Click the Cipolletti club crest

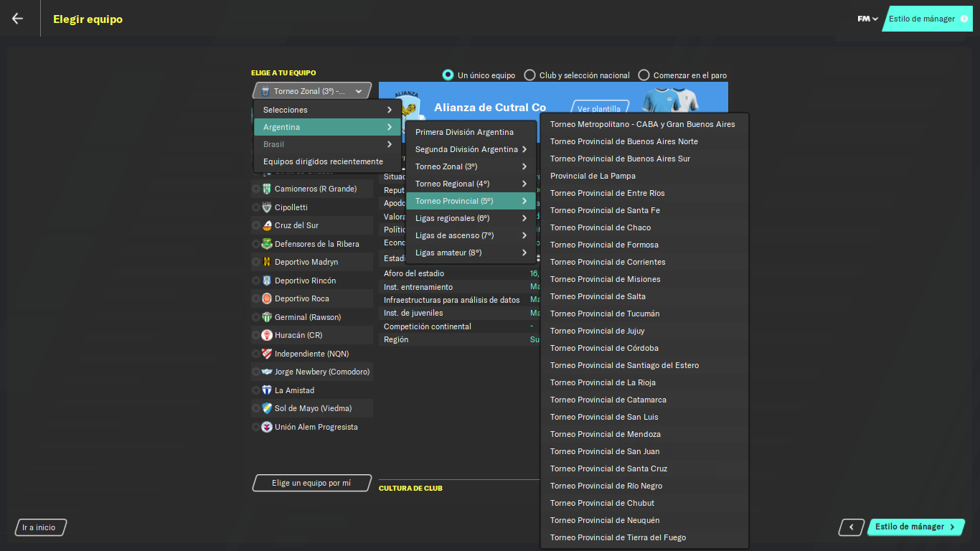pos(267,207)
